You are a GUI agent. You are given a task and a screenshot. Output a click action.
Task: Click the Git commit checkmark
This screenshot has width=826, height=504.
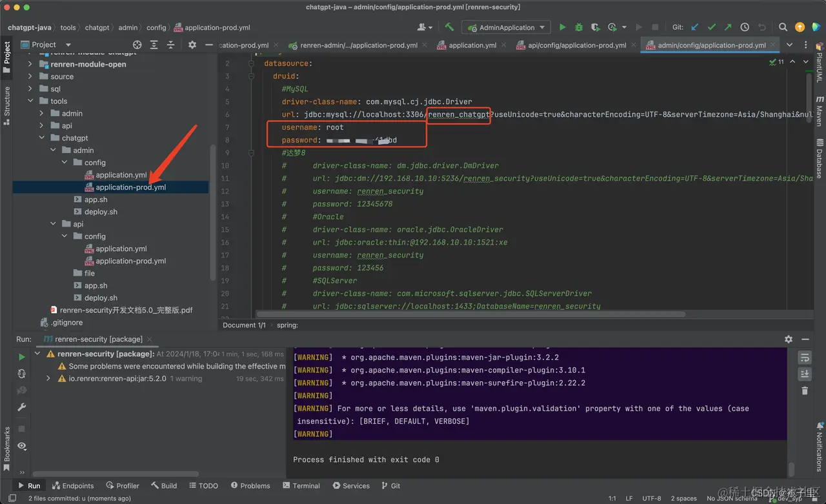tap(712, 27)
